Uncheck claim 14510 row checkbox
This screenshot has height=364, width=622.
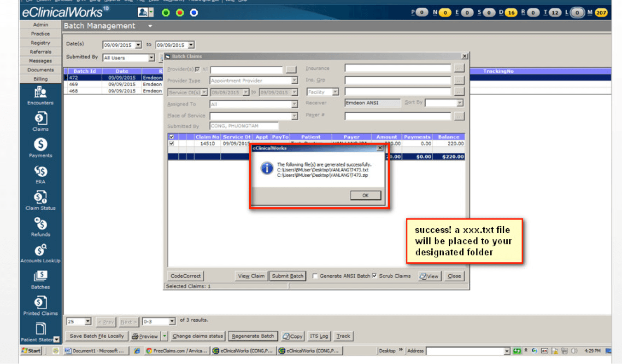tap(172, 144)
